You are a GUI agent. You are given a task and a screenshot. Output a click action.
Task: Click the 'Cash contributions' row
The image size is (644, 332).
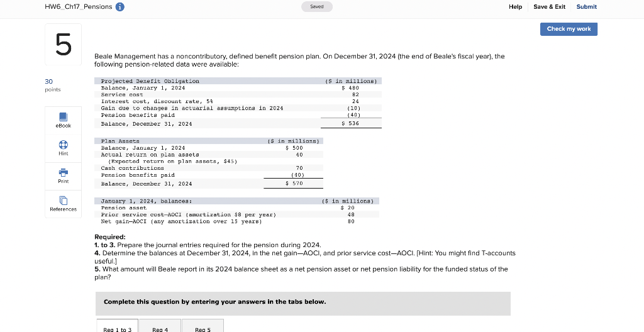(209, 168)
